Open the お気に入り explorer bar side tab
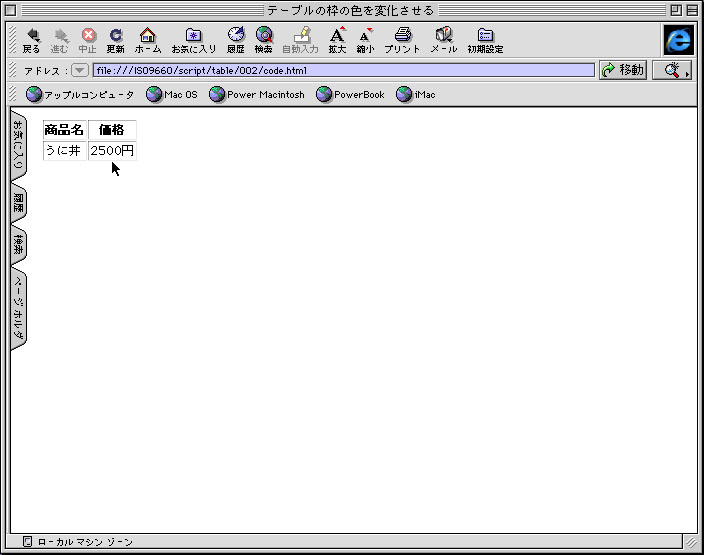This screenshot has width=704, height=555. tap(18, 145)
